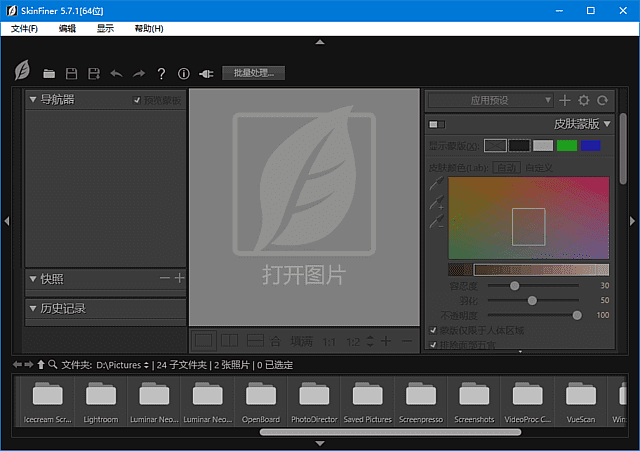The width and height of the screenshot is (640, 451).
Task: Uncheck 蒙版仅限于人体区域 checkbox
Action: tap(434, 330)
